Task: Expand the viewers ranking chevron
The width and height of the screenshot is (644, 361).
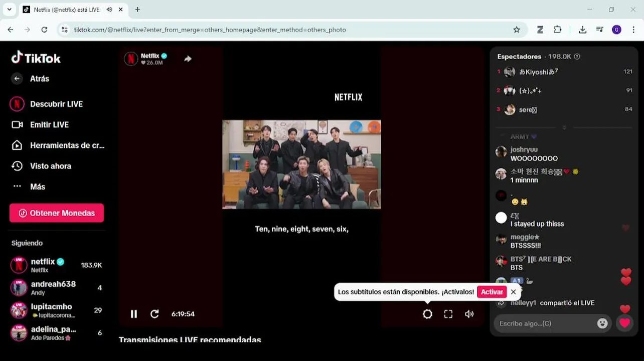Action: coord(564,127)
